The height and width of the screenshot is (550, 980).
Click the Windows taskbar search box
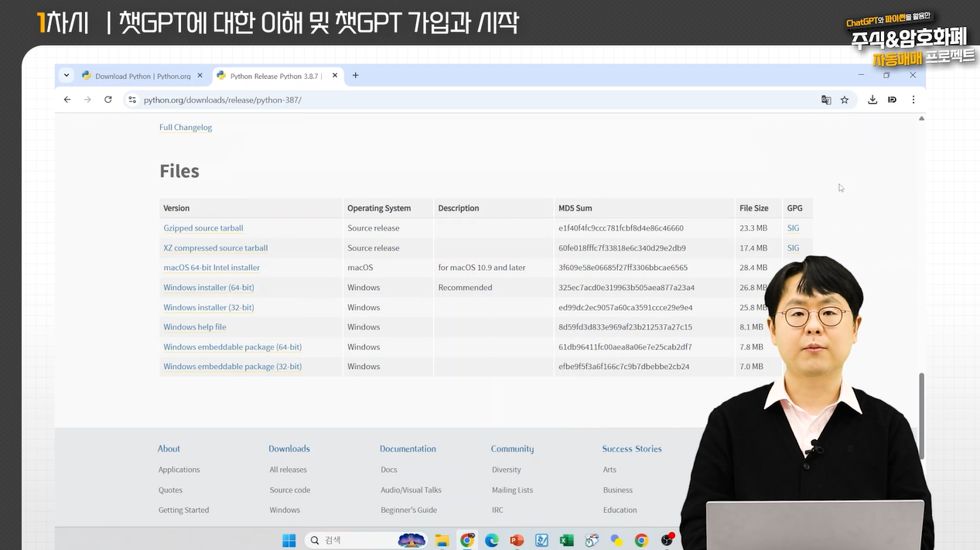point(365,540)
